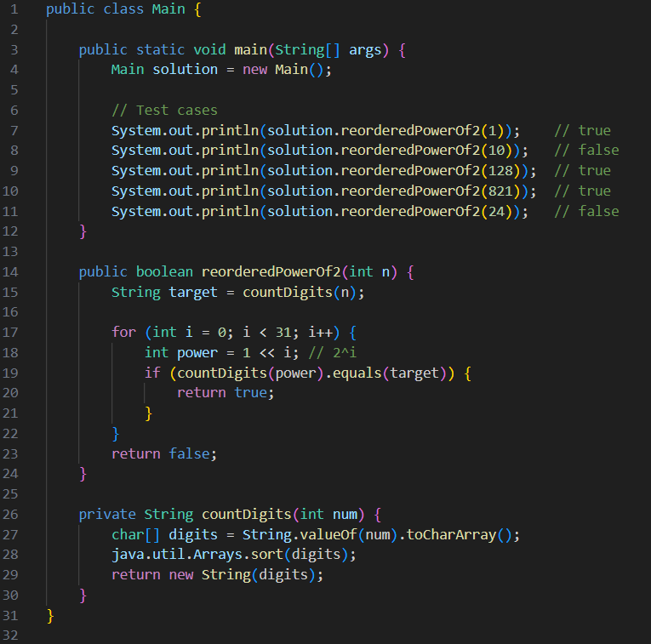Click the 'main' method name on line 3
The height and width of the screenshot is (644, 651).
(x=250, y=50)
